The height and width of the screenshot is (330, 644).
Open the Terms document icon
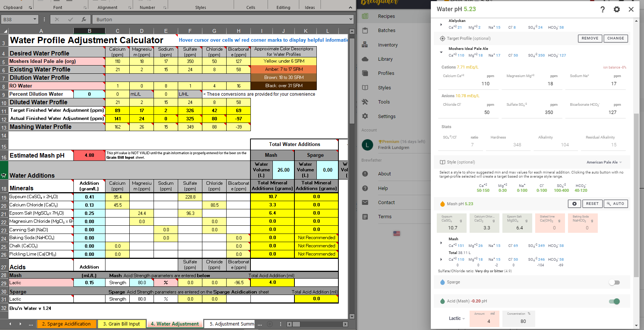tap(365, 217)
